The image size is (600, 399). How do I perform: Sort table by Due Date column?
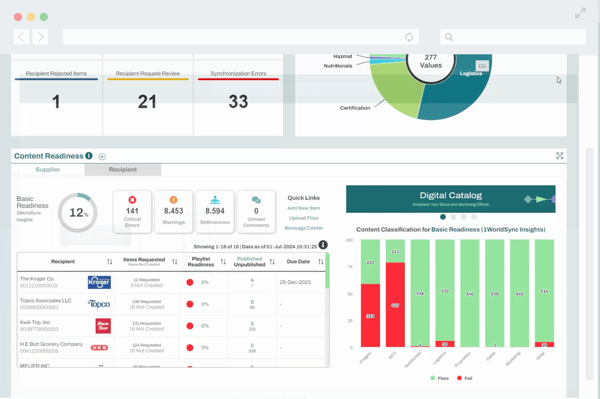pos(321,262)
